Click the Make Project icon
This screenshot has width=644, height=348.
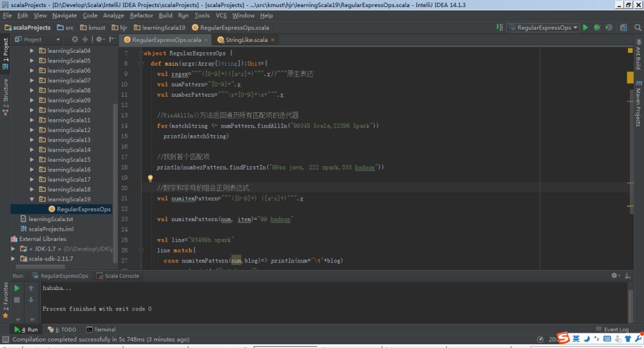tap(500, 28)
